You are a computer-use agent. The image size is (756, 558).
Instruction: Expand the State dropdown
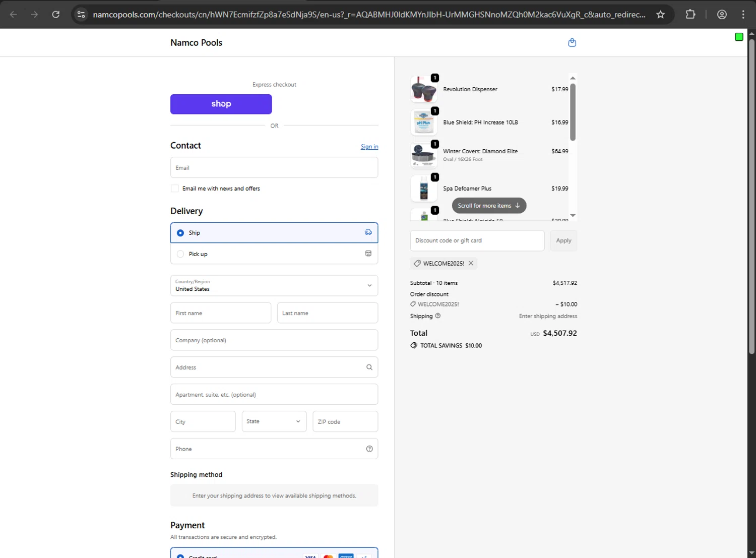click(x=274, y=421)
